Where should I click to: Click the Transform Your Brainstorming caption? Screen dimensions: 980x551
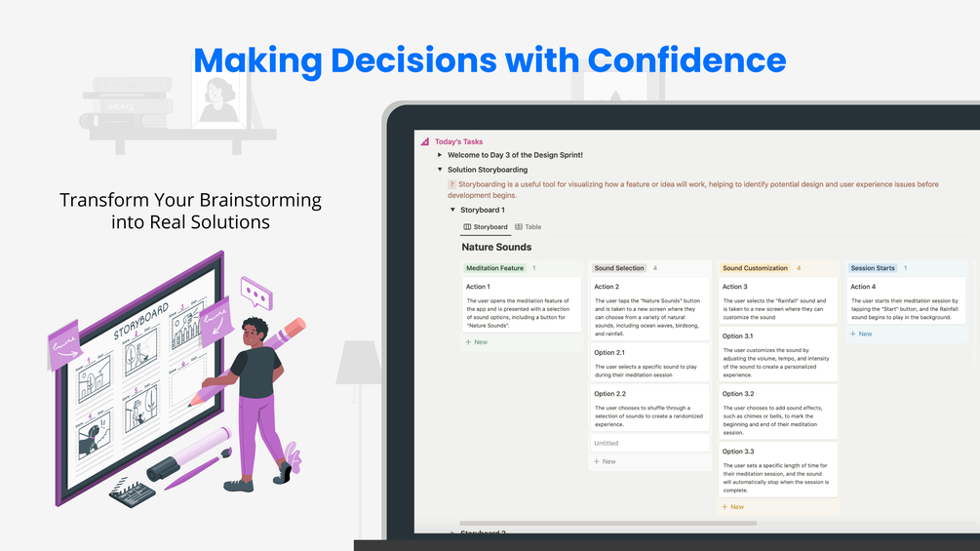pos(190,211)
